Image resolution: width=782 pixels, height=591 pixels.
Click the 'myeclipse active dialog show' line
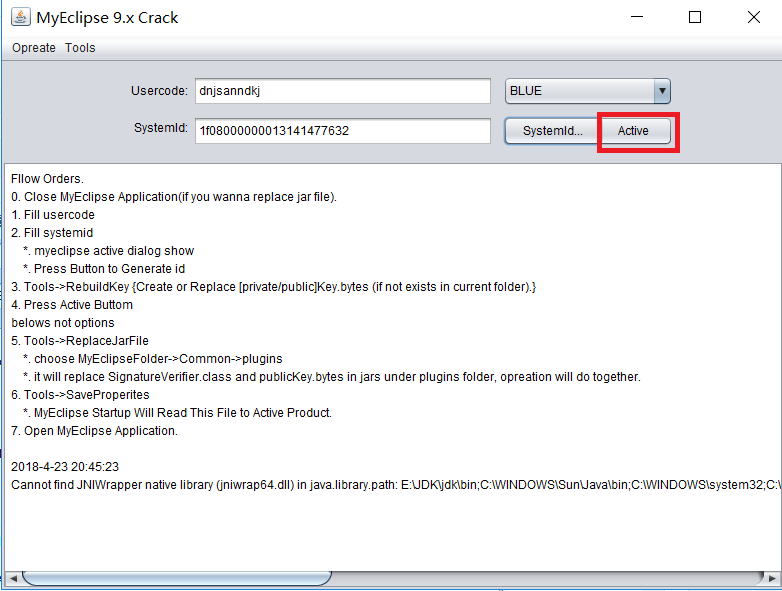pyautogui.click(x=109, y=251)
